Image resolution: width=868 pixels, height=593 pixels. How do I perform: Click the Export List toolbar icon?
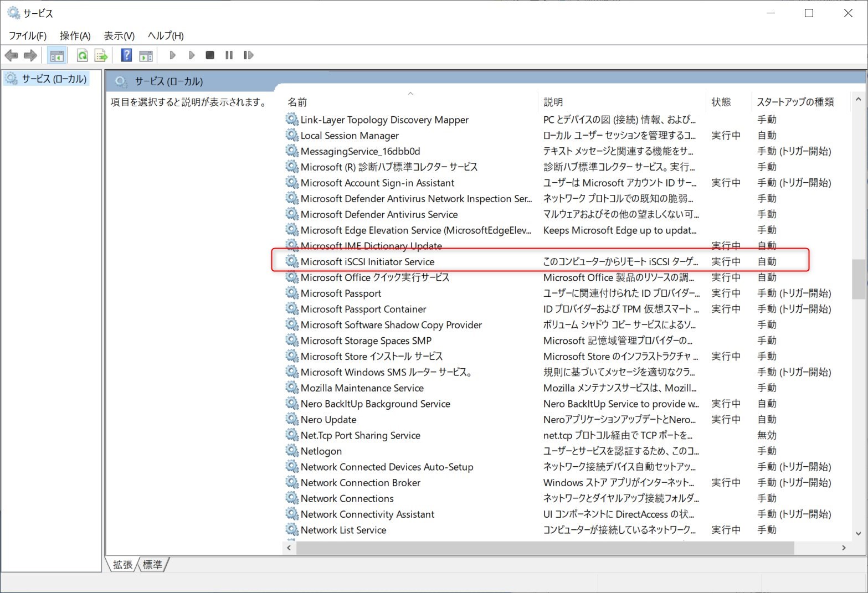(101, 55)
